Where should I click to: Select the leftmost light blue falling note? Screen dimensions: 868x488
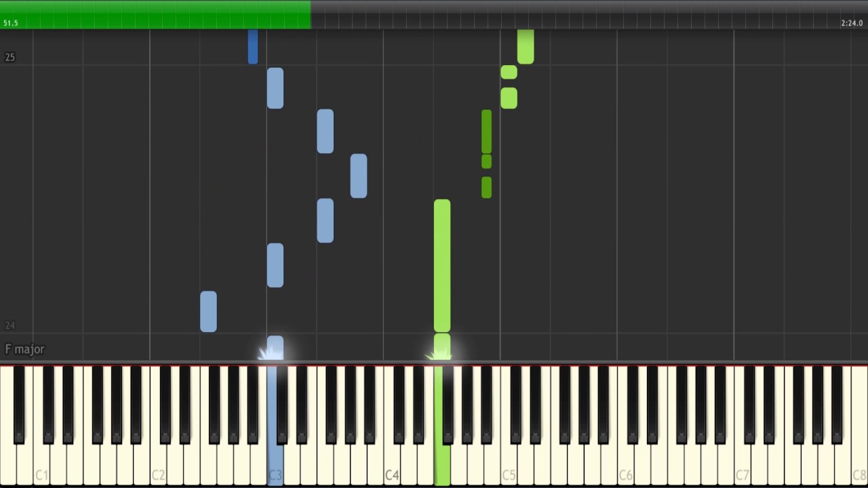[208, 312]
